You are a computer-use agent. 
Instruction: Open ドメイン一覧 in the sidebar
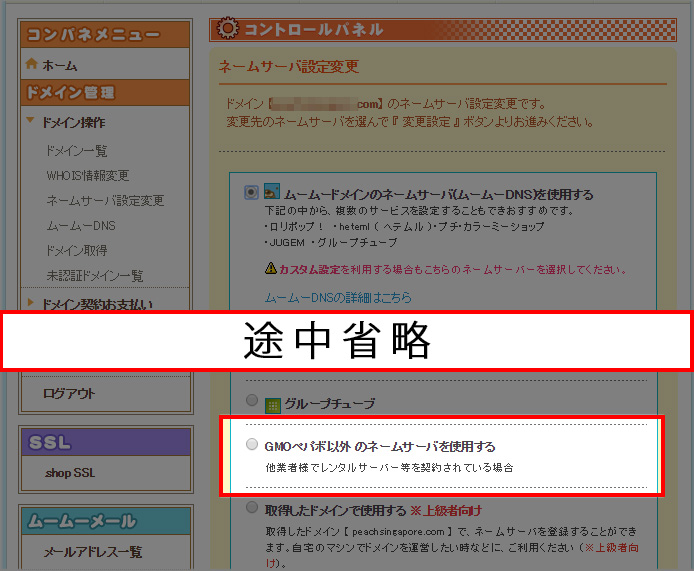pos(77,151)
